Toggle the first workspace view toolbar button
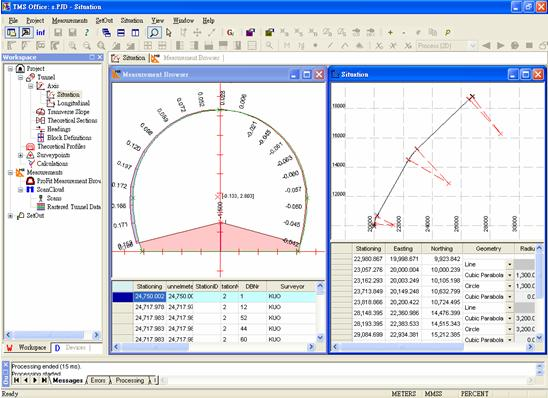The image size is (548, 398). [12, 33]
